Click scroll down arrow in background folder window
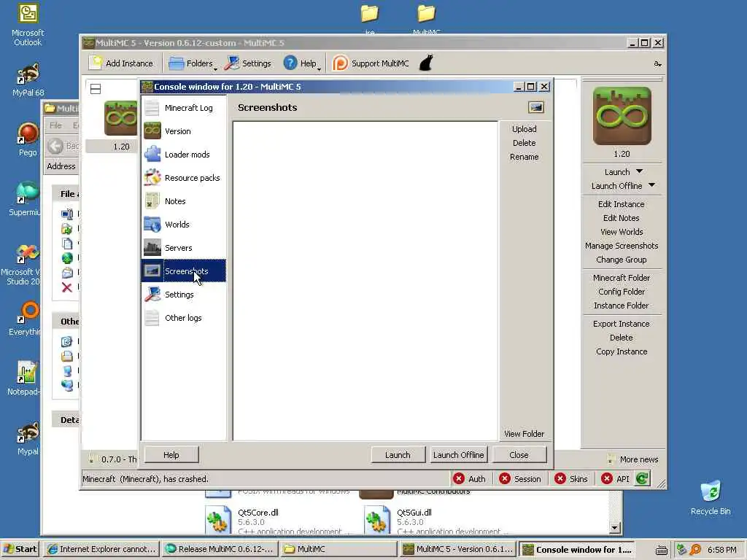The height and width of the screenshot is (560, 747). pos(614,528)
